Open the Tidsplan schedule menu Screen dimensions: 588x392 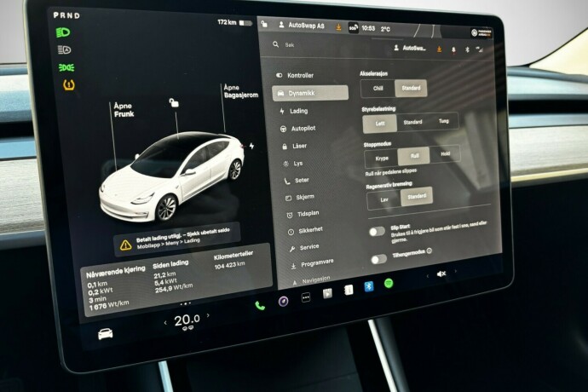tap(303, 214)
